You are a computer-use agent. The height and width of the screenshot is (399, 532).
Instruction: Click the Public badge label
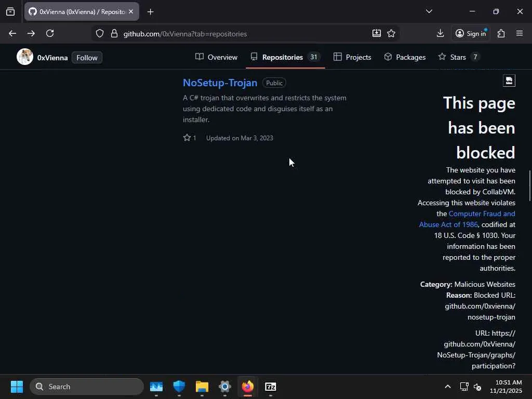[x=274, y=83]
